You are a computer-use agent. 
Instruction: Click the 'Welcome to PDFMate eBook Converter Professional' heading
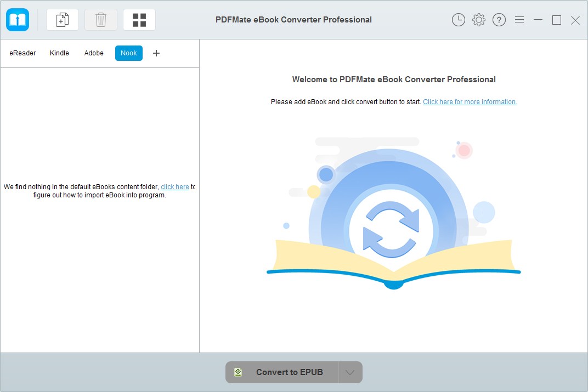[394, 79]
